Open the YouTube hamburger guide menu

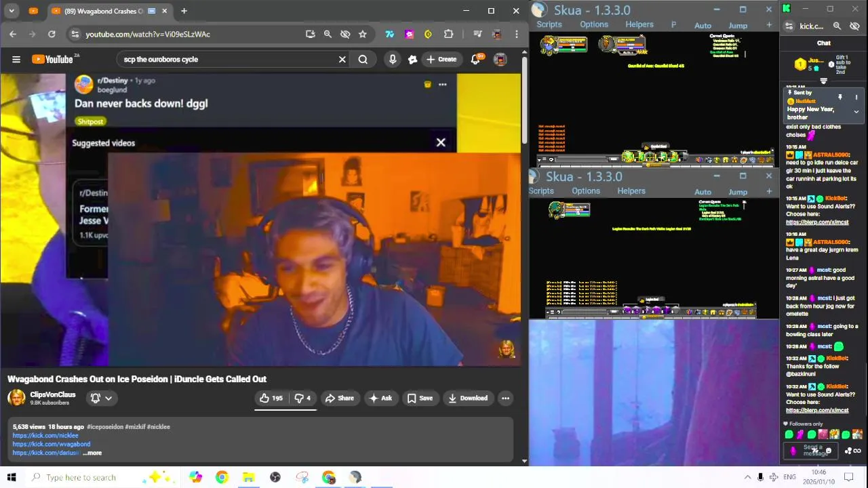click(16, 60)
